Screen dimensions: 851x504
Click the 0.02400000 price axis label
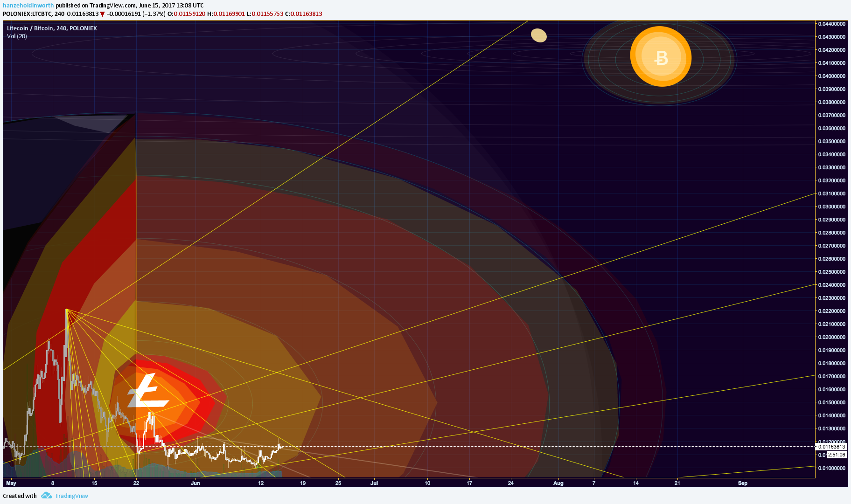(x=831, y=285)
